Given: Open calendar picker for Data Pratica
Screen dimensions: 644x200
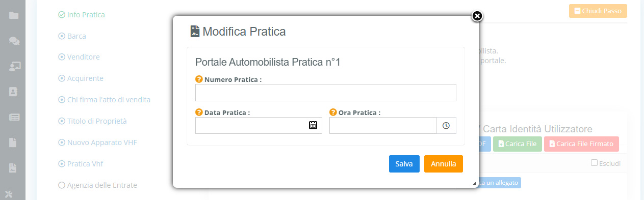Looking at the screenshot, I should (x=313, y=125).
